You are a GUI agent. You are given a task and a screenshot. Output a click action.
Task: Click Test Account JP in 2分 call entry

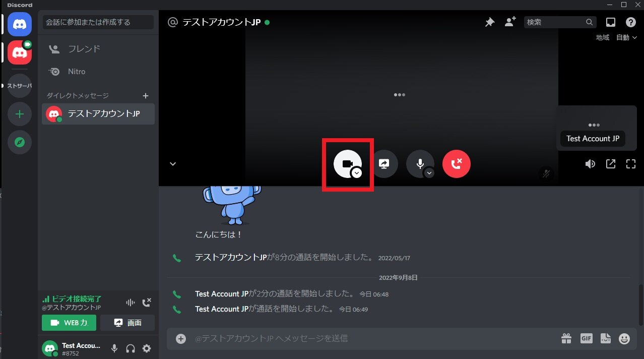(x=222, y=293)
